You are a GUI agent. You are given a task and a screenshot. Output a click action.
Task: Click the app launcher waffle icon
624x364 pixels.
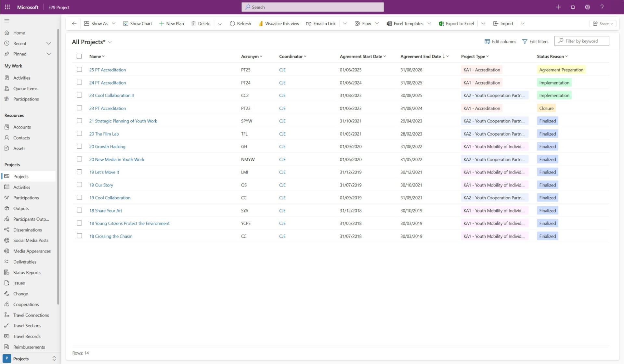click(7, 7)
